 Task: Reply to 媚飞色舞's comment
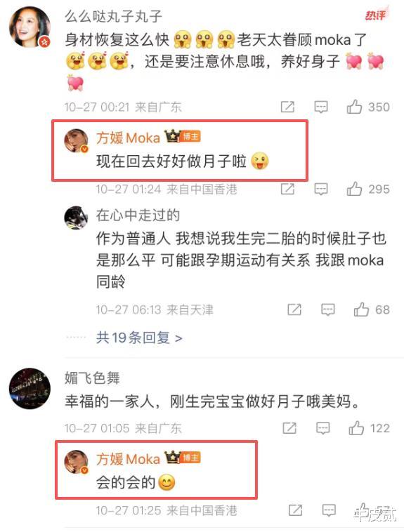pyautogui.click(x=322, y=428)
